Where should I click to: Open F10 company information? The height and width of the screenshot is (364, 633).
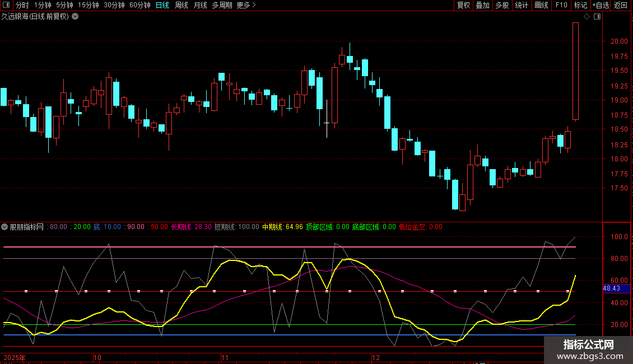[x=561, y=5]
